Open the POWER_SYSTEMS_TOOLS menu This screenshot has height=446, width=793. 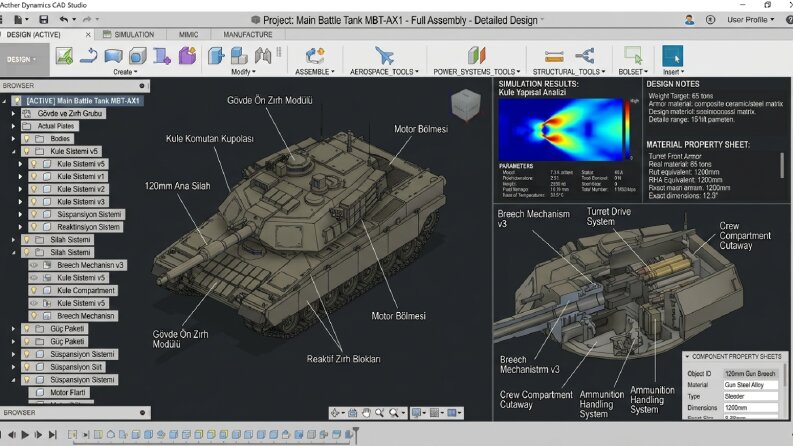tap(476, 72)
